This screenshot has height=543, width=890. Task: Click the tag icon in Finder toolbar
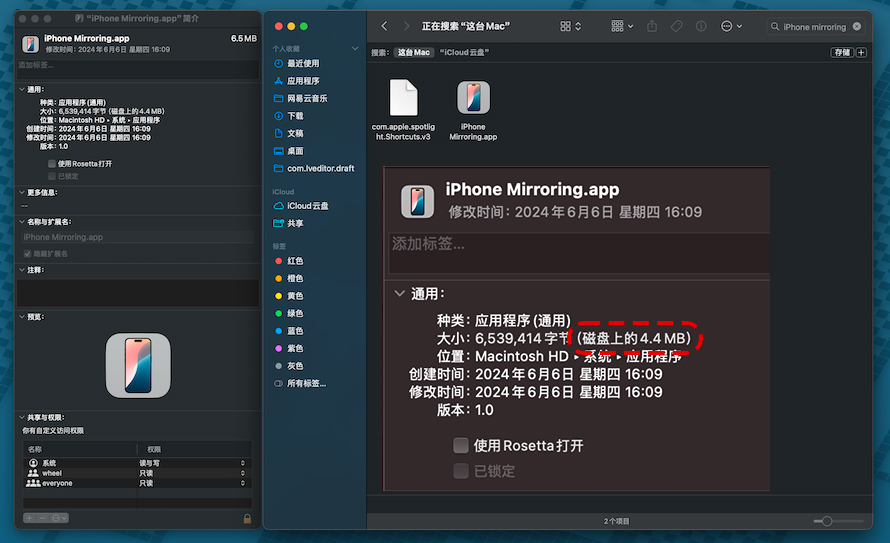(x=677, y=26)
